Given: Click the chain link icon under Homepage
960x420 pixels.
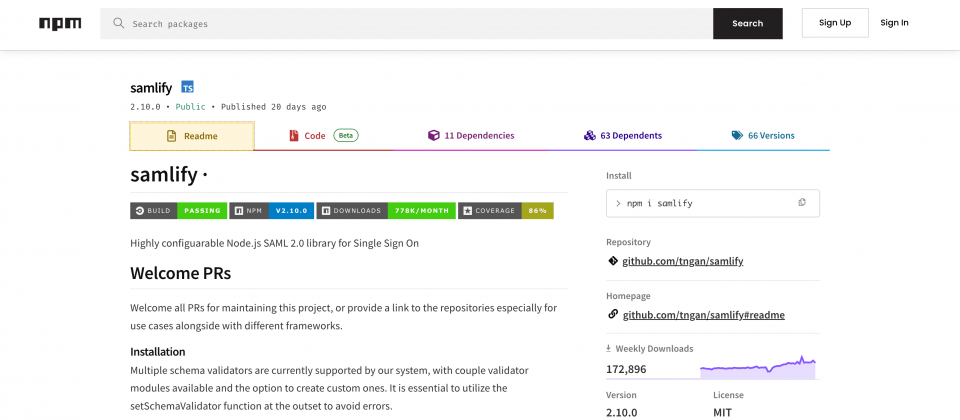Looking at the screenshot, I should (x=613, y=315).
